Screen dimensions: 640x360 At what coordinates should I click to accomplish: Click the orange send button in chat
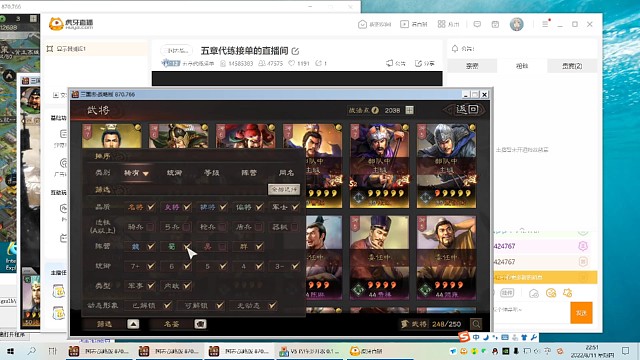coord(581,313)
